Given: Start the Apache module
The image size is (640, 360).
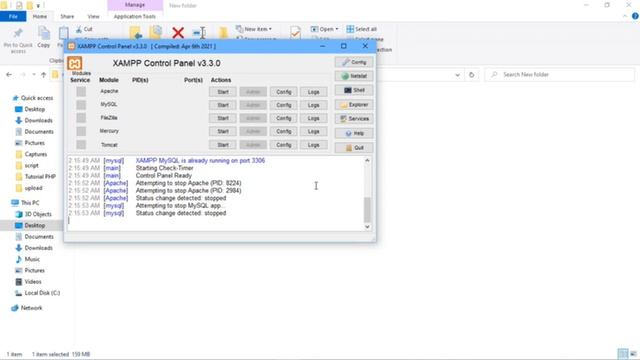Looking at the screenshot, I should click(x=223, y=92).
